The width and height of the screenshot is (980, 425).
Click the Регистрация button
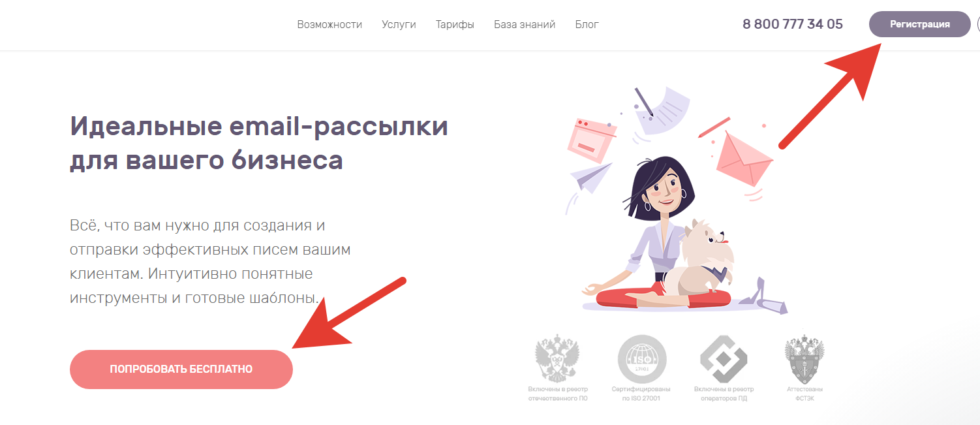tap(919, 24)
